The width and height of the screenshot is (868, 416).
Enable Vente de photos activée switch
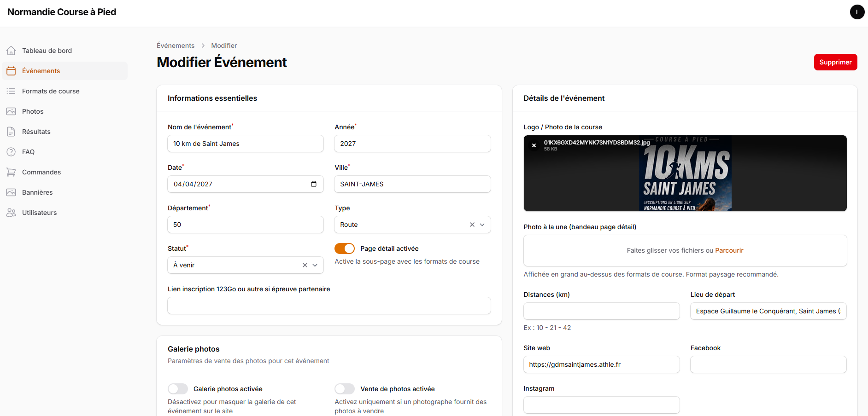[x=345, y=389]
